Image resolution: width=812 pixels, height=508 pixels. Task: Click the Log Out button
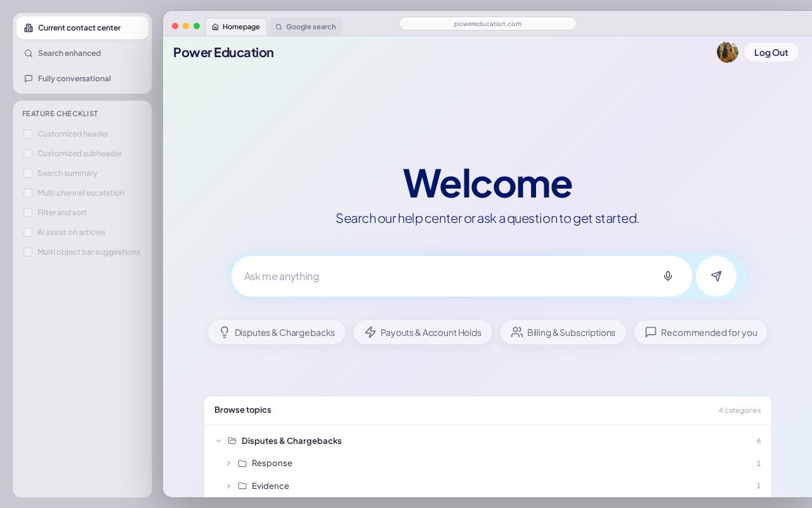(x=771, y=53)
